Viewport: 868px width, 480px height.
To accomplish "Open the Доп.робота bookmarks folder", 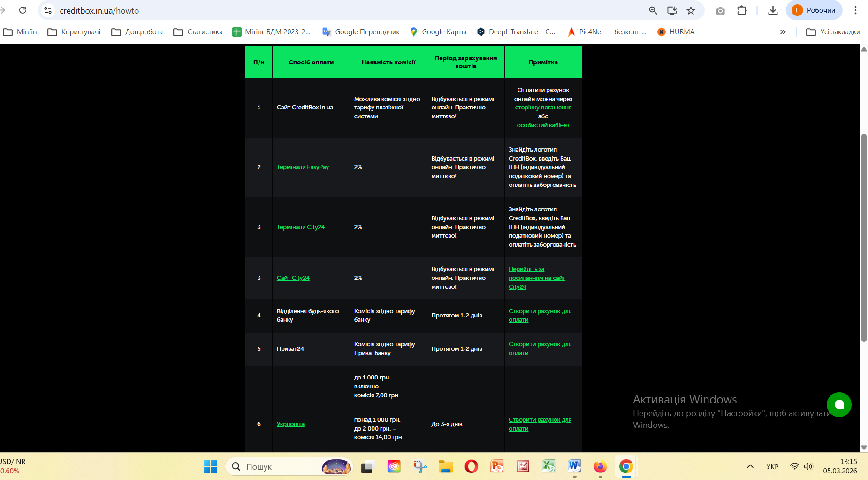I will pyautogui.click(x=137, y=32).
